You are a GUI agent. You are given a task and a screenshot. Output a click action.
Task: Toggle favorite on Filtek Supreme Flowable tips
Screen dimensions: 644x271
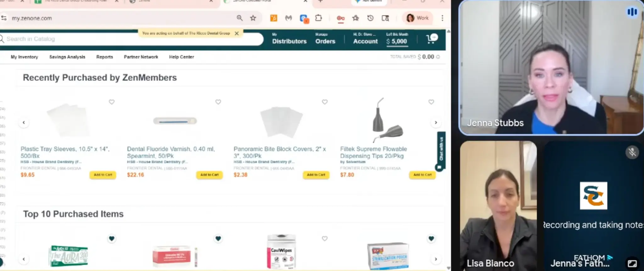coord(431,102)
